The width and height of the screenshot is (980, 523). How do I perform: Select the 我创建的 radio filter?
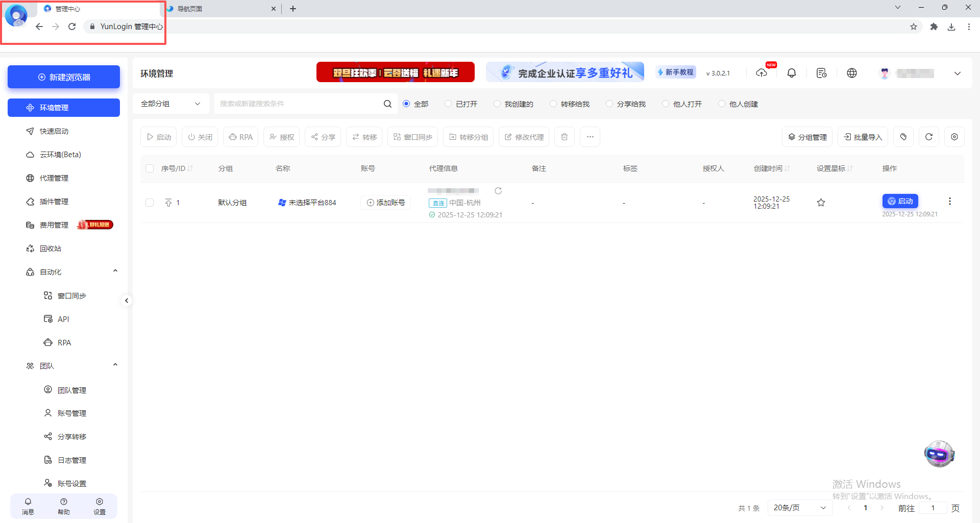[x=497, y=104]
